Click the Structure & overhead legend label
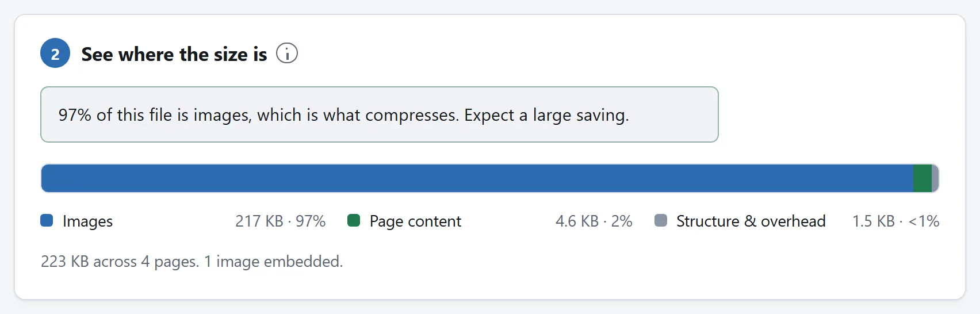 751,221
